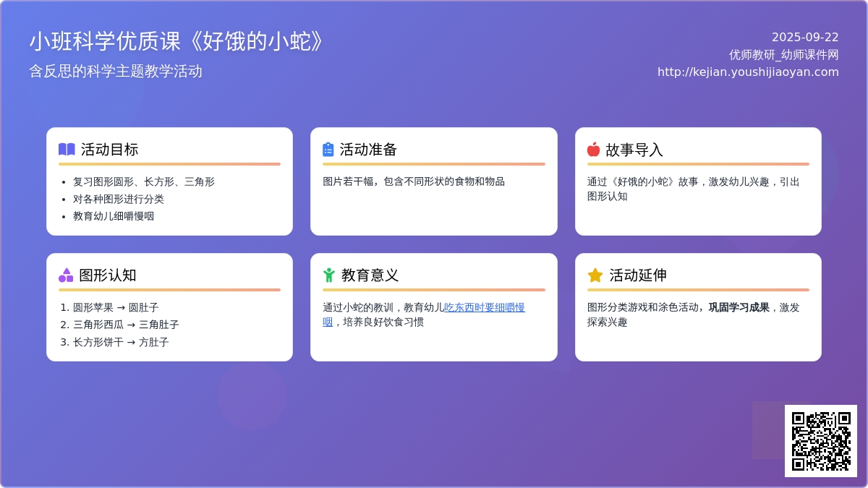This screenshot has height=488, width=868.
Task: Click the purple shapes icon beside 图形认知
Action: 66,275
